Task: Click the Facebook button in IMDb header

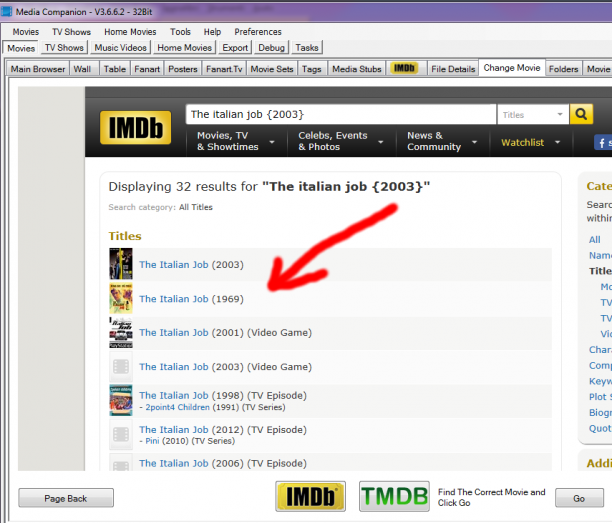Action: [603, 142]
